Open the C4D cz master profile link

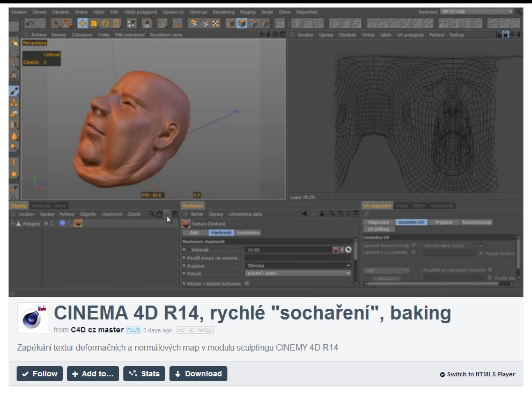[97, 330]
